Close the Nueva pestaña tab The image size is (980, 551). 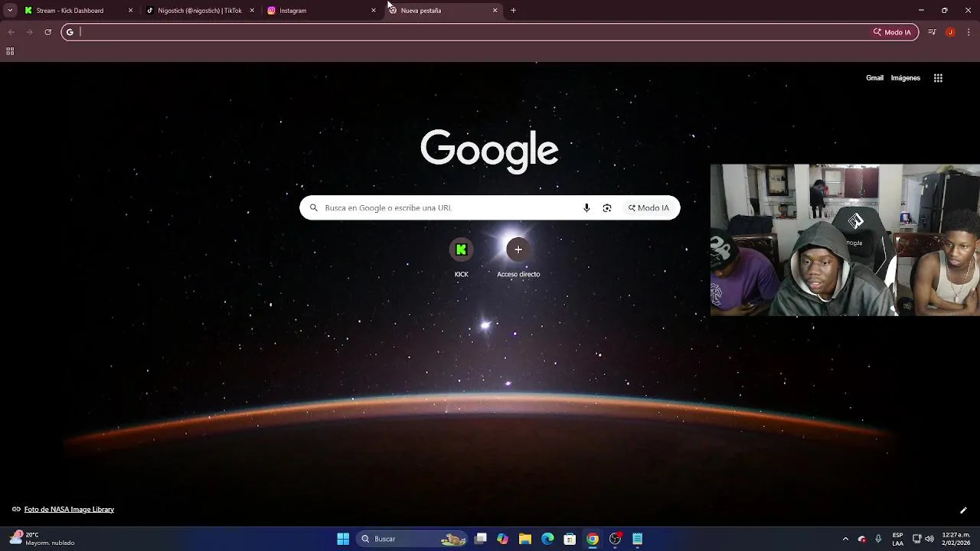tap(495, 11)
